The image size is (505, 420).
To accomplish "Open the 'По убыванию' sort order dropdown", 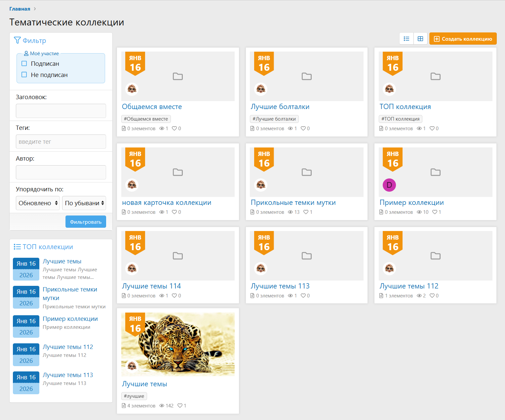I will pyautogui.click(x=84, y=203).
